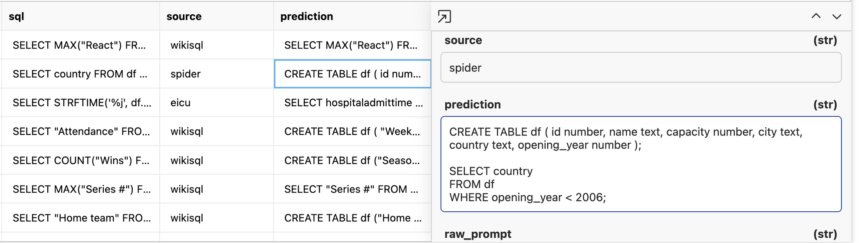Screen dimensions: 868x243
Task: Select the spider source cell
Action: pyautogui.click(x=217, y=74)
